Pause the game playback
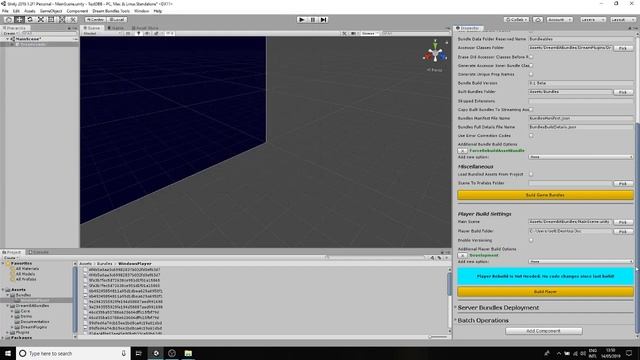 point(313,20)
